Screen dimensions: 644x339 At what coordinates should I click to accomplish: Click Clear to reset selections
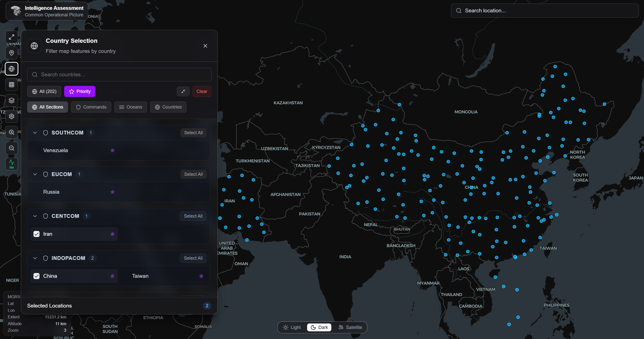202,91
